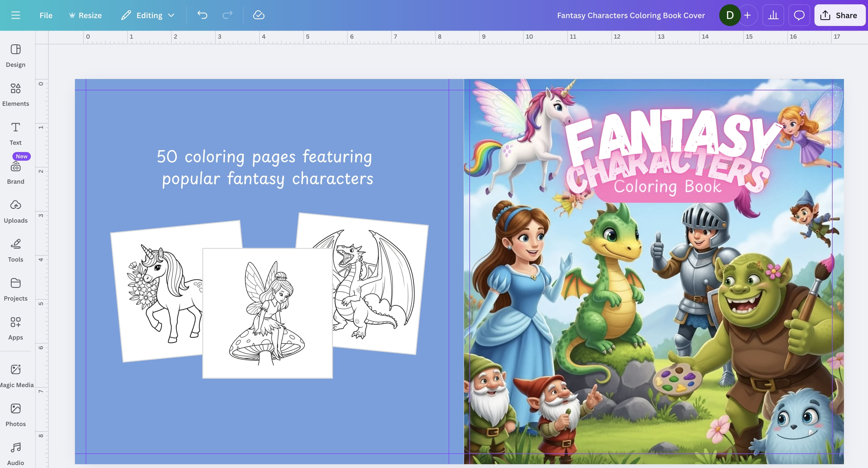Open the File menu
The width and height of the screenshot is (868, 468).
[x=46, y=15]
